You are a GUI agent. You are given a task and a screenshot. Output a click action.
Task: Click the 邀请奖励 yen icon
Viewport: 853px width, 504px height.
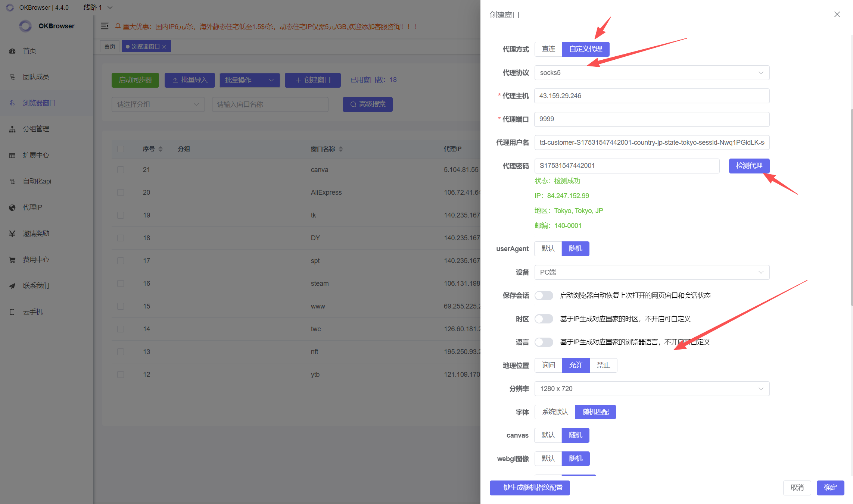pos(12,234)
